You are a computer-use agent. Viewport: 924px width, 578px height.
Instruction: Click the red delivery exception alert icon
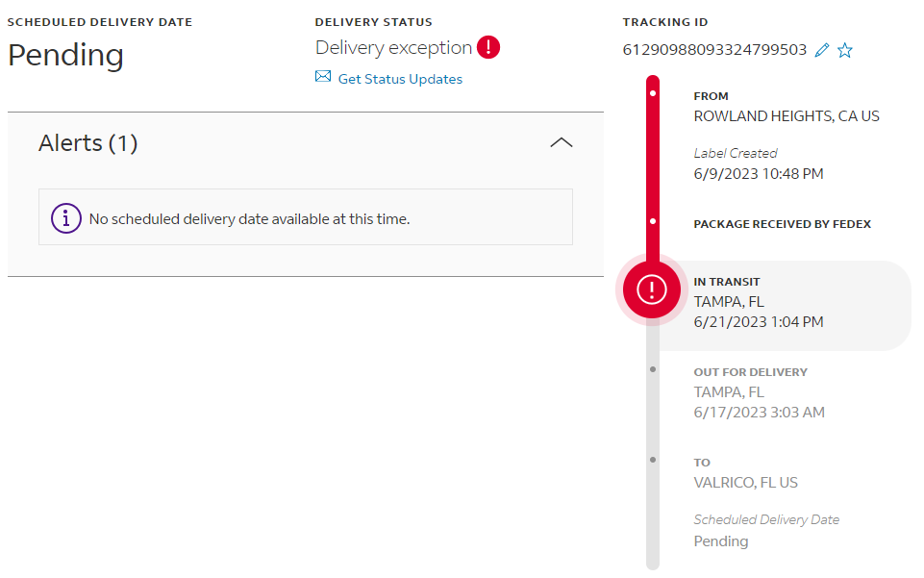coord(488,47)
